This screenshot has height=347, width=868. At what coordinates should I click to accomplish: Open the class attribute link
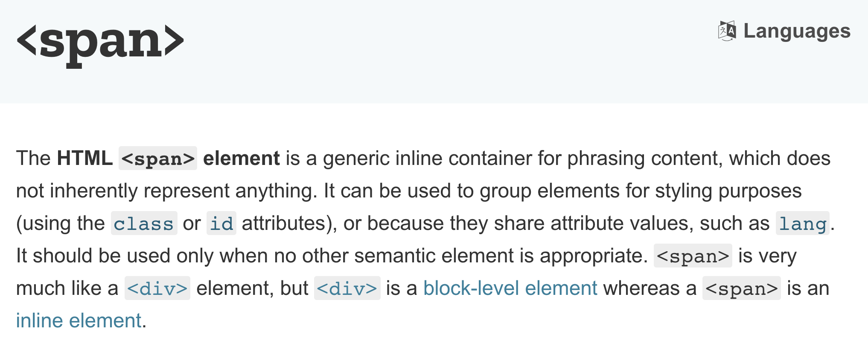(x=144, y=223)
